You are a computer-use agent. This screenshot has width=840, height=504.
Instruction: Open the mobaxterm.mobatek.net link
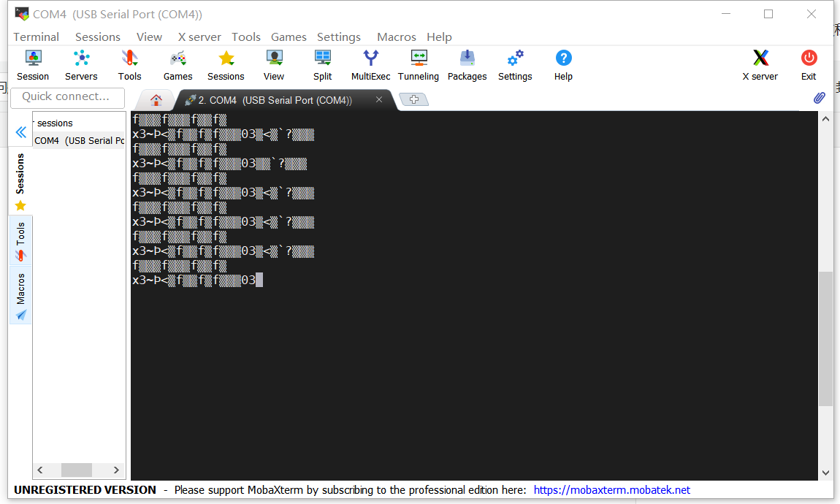coord(611,490)
